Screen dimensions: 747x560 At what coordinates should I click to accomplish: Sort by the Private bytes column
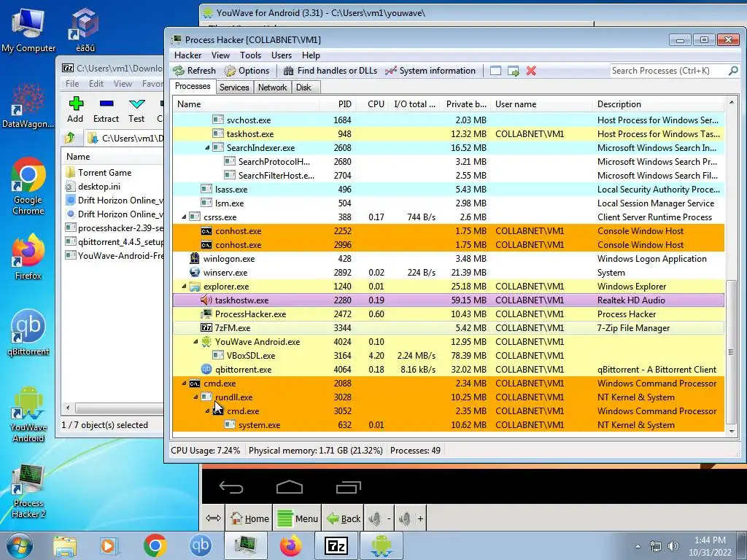[x=466, y=104]
